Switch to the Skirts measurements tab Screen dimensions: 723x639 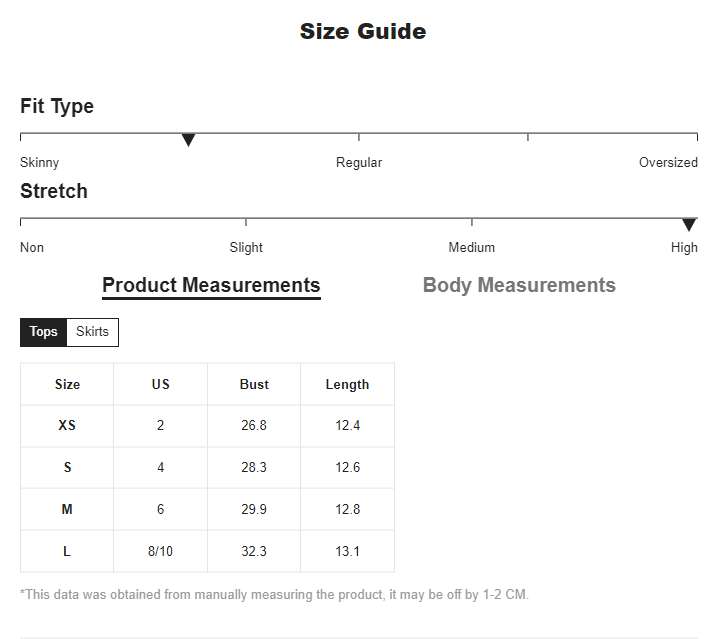coord(93,332)
